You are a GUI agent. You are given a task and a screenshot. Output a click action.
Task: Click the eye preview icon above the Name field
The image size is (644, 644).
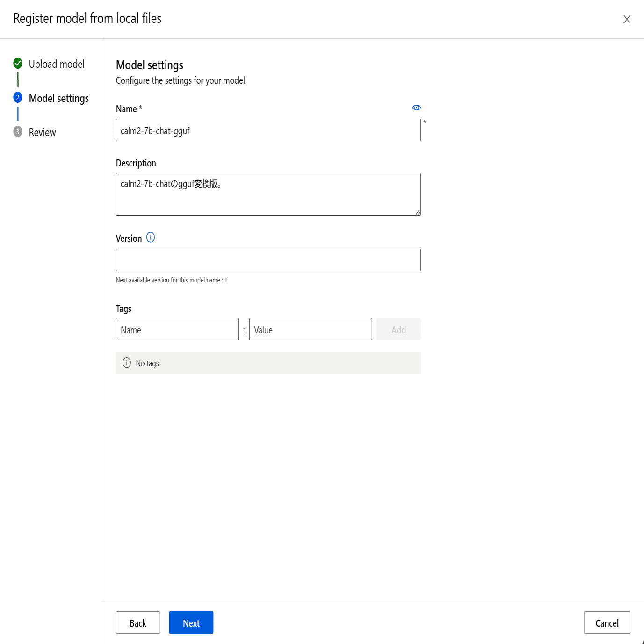(416, 108)
